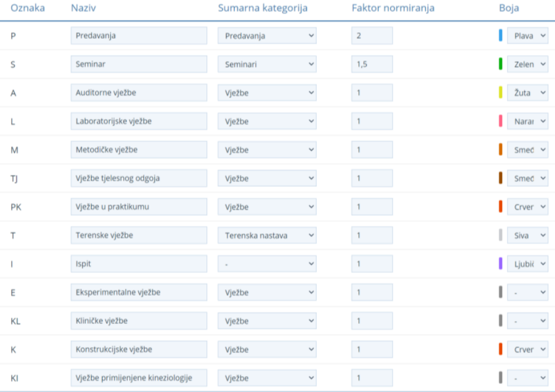Open the Sumarna kategorija dropdown for Predavanja
The width and height of the screenshot is (555, 392).
pyautogui.click(x=267, y=36)
